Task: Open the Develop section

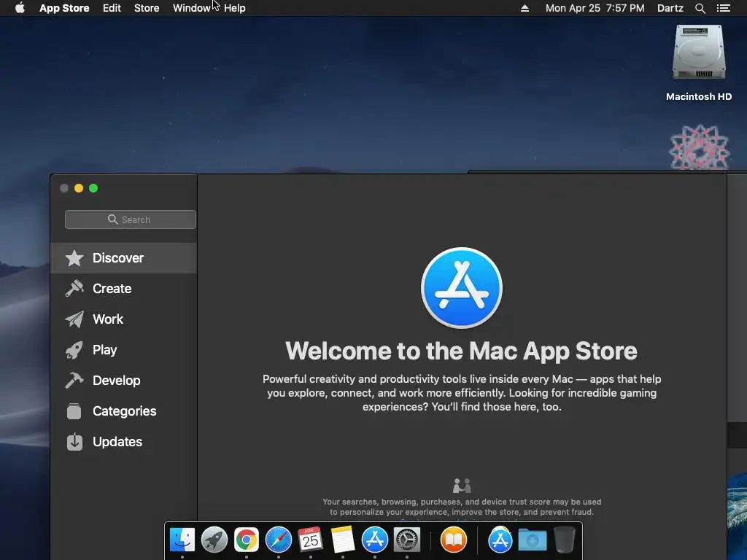Action: click(x=123, y=381)
